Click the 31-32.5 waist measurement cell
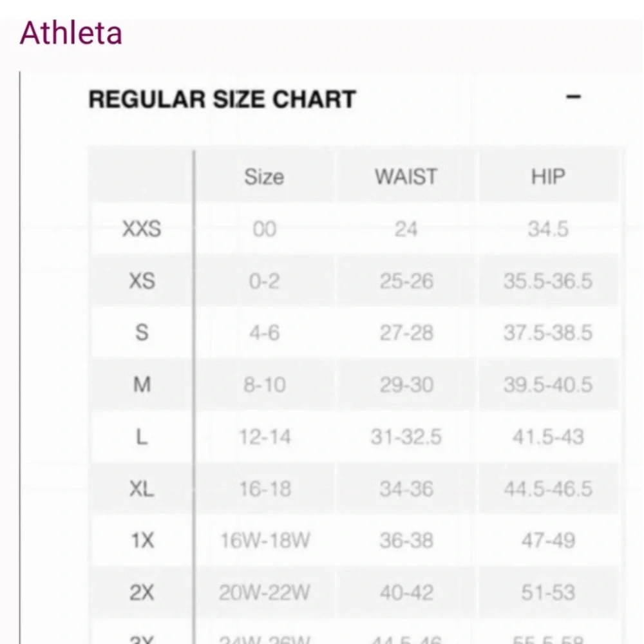 (x=406, y=437)
